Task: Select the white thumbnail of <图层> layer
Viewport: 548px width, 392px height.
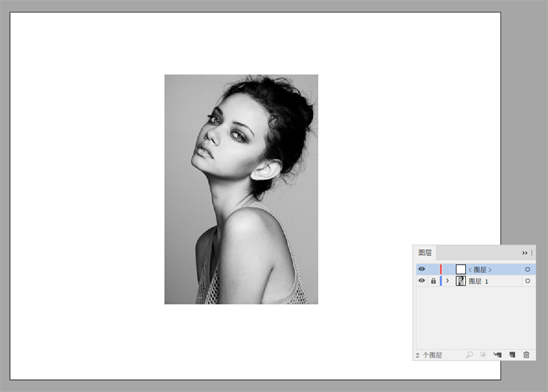Action: click(461, 269)
